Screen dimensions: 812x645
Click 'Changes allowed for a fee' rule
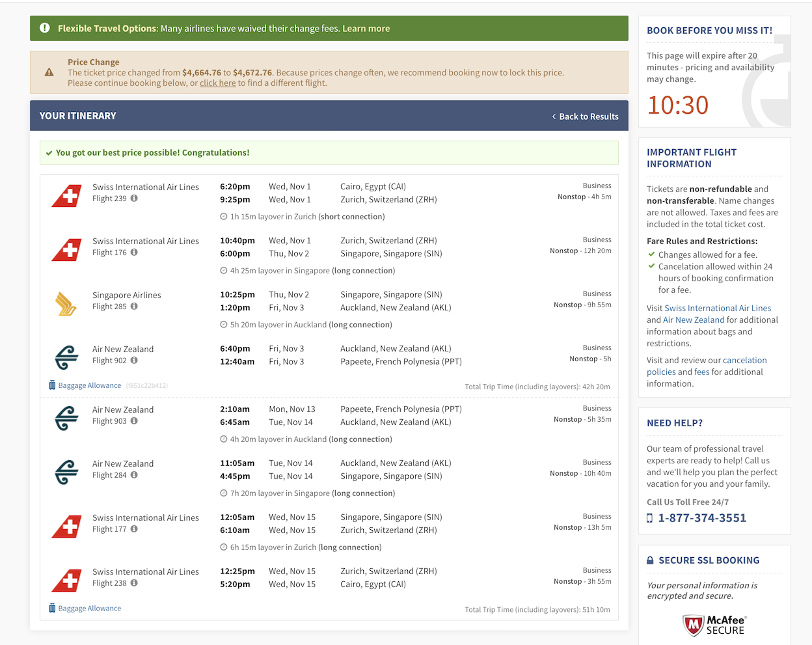click(708, 255)
